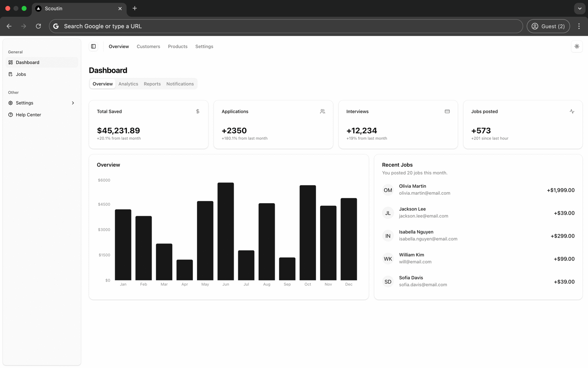
Task: Click the +573 jobs posted value
Action: tap(481, 131)
